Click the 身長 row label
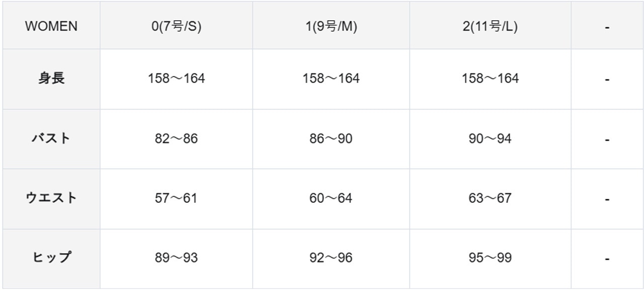The image size is (644, 303). pos(51,79)
